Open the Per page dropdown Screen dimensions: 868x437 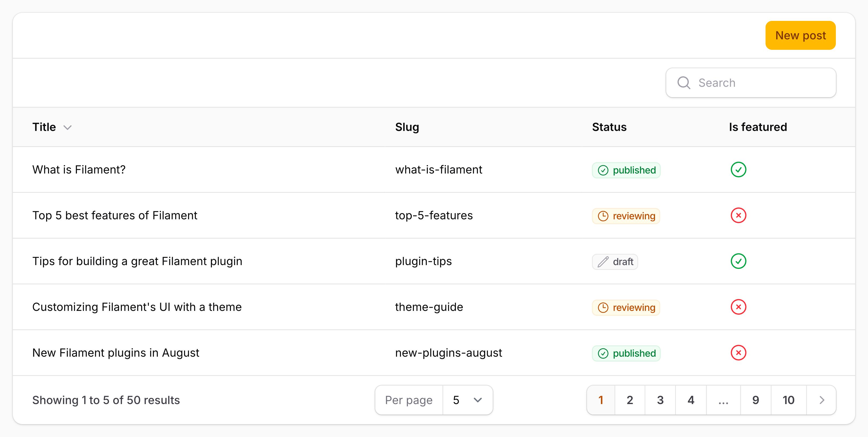pyautogui.click(x=468, y=400)
